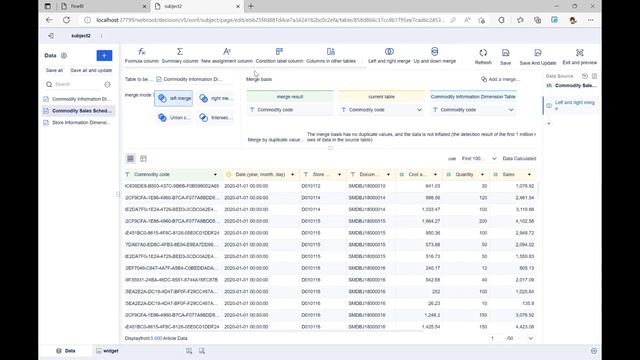Reload the browser page
Image resolution: width=640 pixels, height=360 pixels.
pos(67,20)
